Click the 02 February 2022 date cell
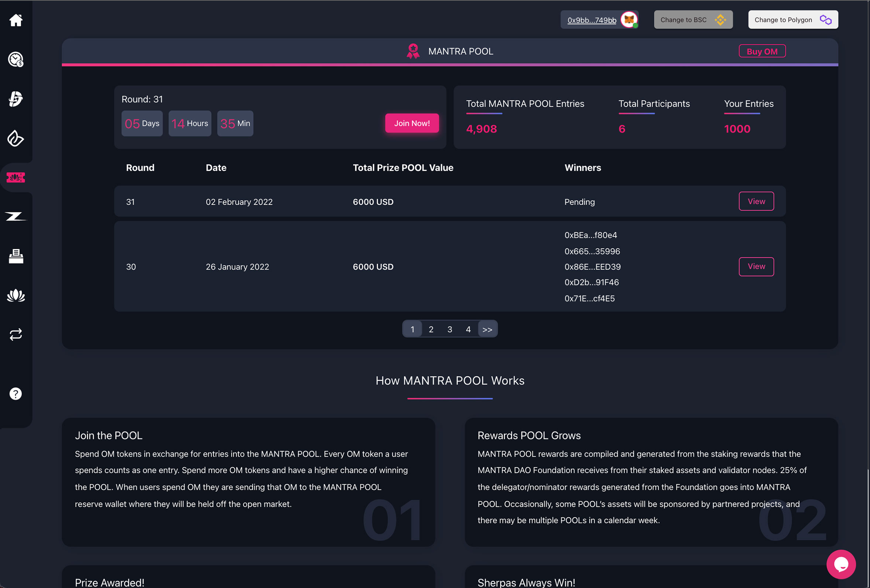Screen dimensions: 870x588 click(x=239, y=202)
